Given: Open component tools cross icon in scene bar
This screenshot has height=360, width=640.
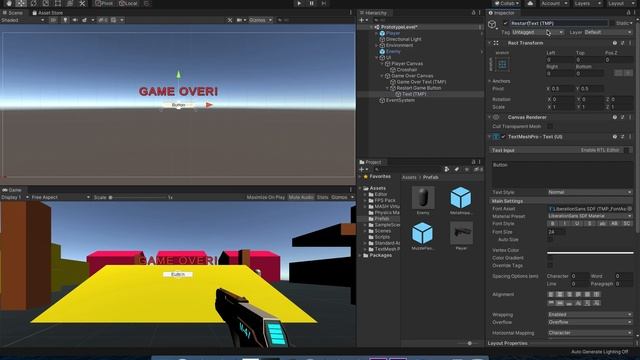Looking at the screenshot, I should click(x=230, y=20).
